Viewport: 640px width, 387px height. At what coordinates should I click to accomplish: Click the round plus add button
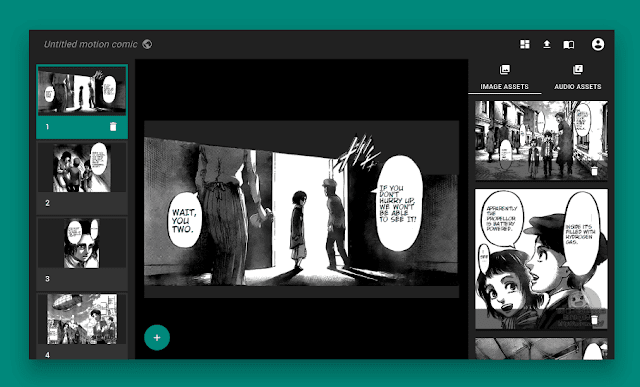(157, 338)
